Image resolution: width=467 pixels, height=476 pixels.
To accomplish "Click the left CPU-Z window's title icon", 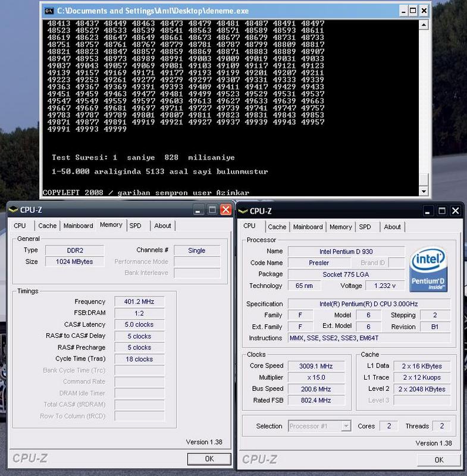I will (13, 209).
